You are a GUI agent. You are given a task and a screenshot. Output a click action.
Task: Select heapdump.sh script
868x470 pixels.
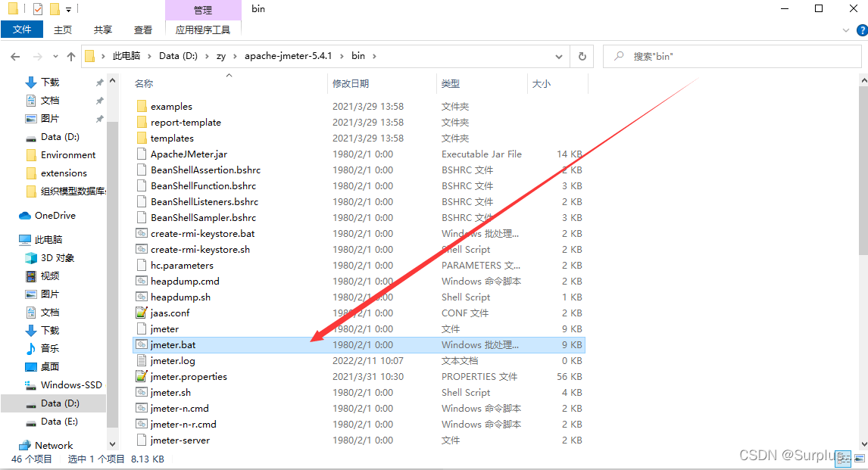pyautogui.click(x=180, y=297)
